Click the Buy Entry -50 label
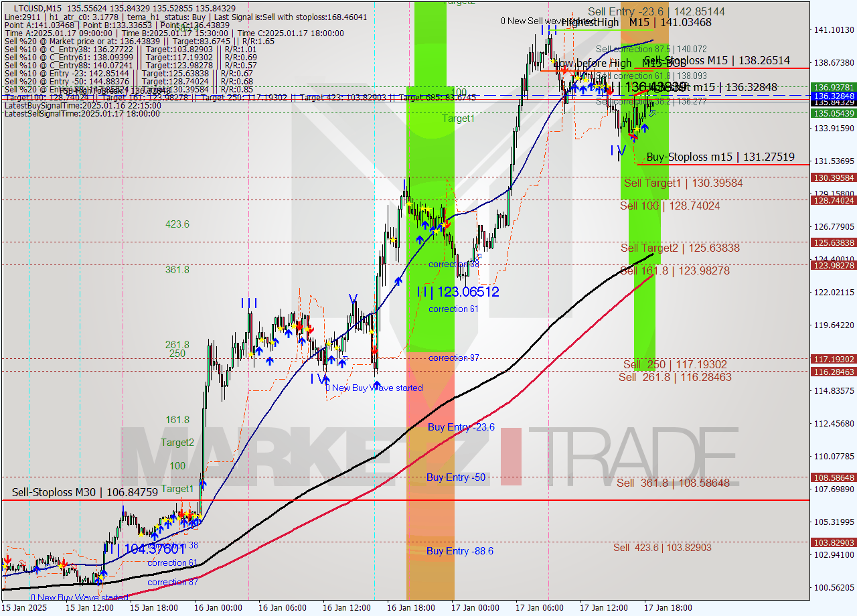The width and height of the screenshot is (857, 616). point(456,477)
